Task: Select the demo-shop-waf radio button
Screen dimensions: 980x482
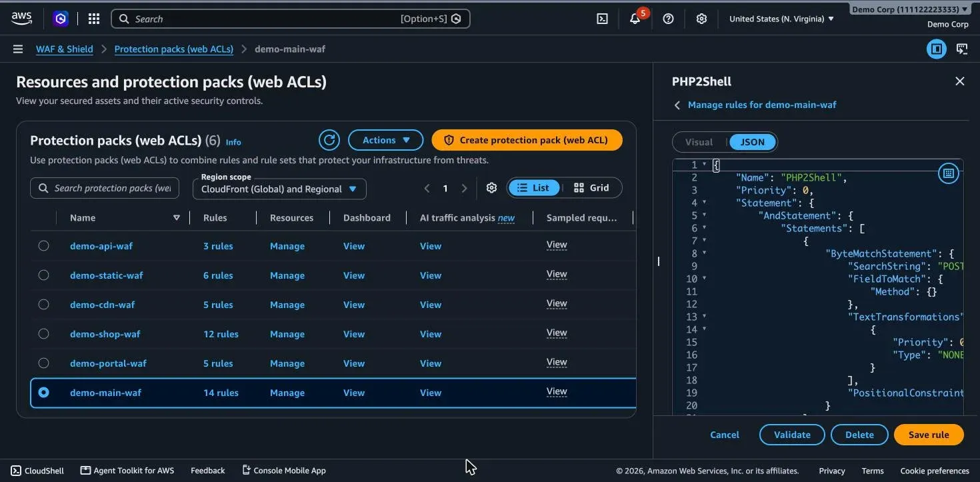Action: pyautogui.click(x=43, y=333)
